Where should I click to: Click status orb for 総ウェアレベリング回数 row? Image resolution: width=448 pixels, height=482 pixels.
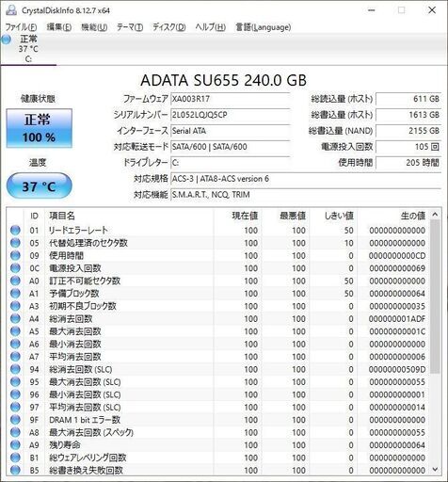(15, 458)
